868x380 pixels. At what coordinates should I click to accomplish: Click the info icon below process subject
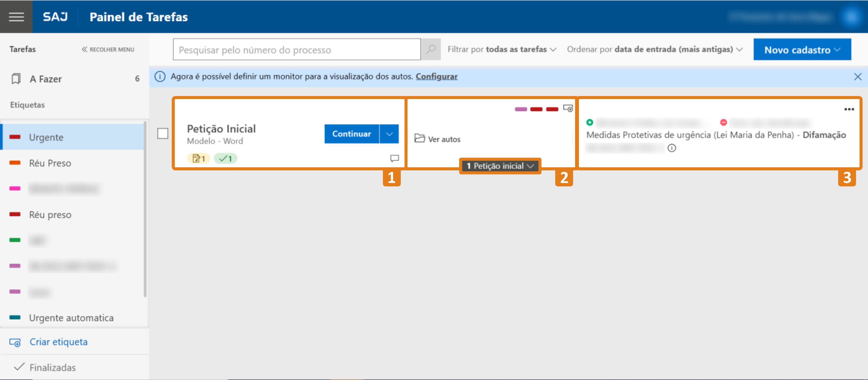[x=672, y=148]
